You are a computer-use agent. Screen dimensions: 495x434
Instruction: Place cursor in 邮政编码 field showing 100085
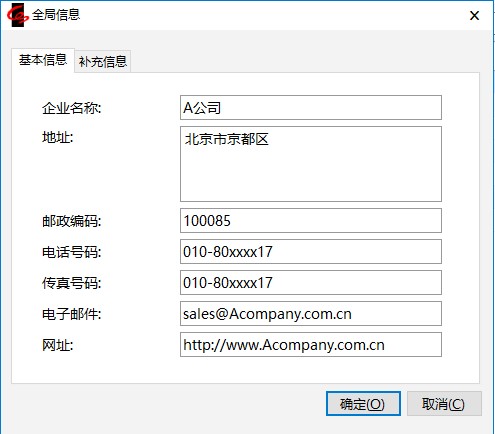[x=311, y=221]
